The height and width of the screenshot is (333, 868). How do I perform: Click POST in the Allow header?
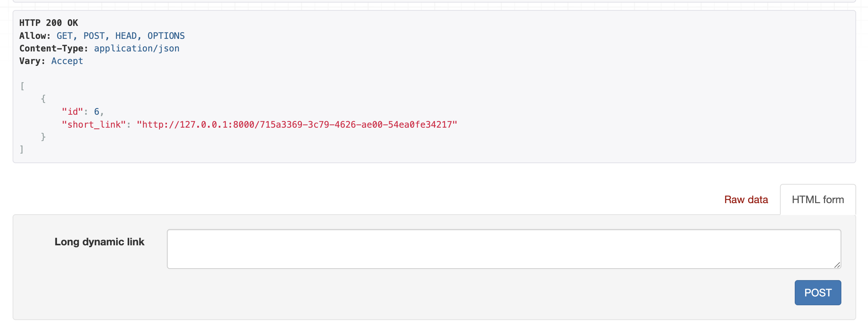pyautogui.click(x=94, y=36)
